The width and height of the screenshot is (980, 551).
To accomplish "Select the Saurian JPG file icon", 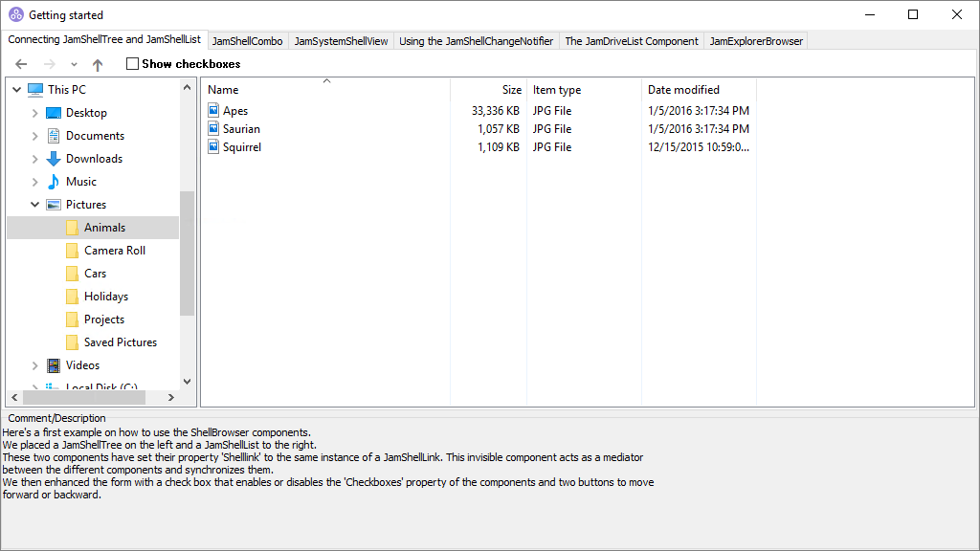I will click(214, 128).
